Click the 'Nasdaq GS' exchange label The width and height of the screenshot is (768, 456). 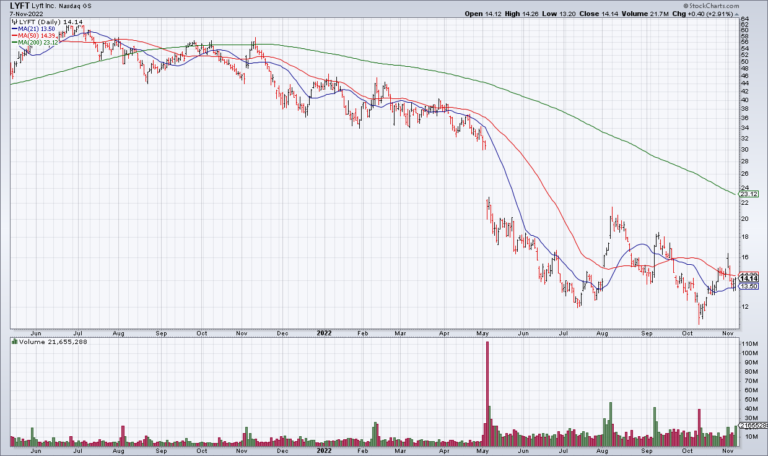[x=75, y=6]
